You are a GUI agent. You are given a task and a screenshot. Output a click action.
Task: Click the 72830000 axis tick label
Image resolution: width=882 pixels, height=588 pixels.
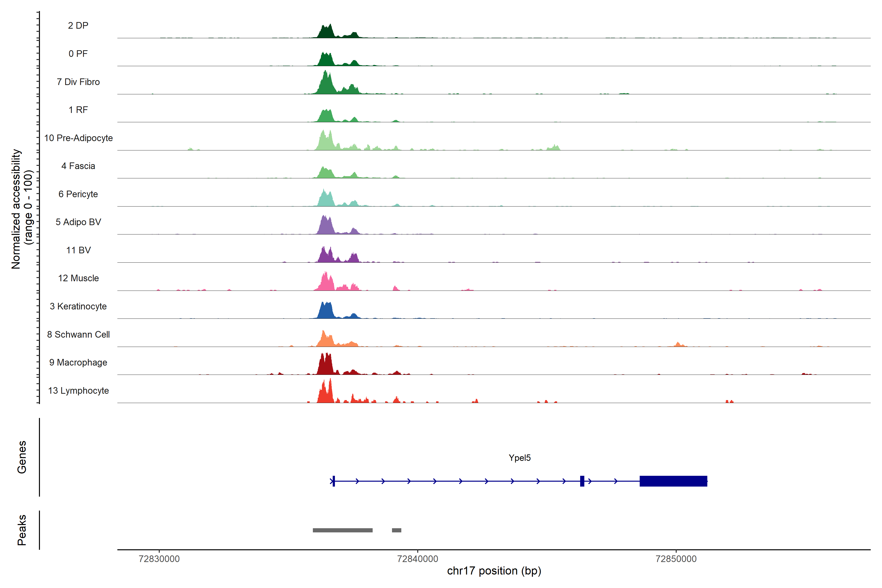tap(159, 559)
